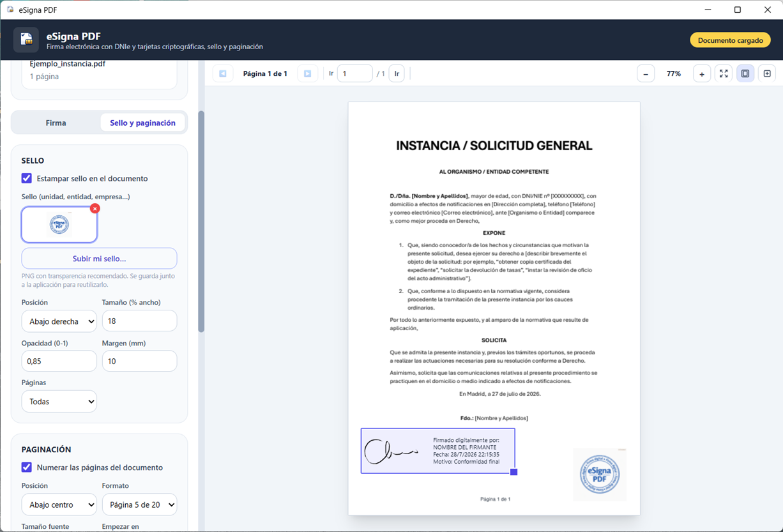Click the Subir mi sello button
Viewport: 783px width, 532px height.
[x=99, y=259]
